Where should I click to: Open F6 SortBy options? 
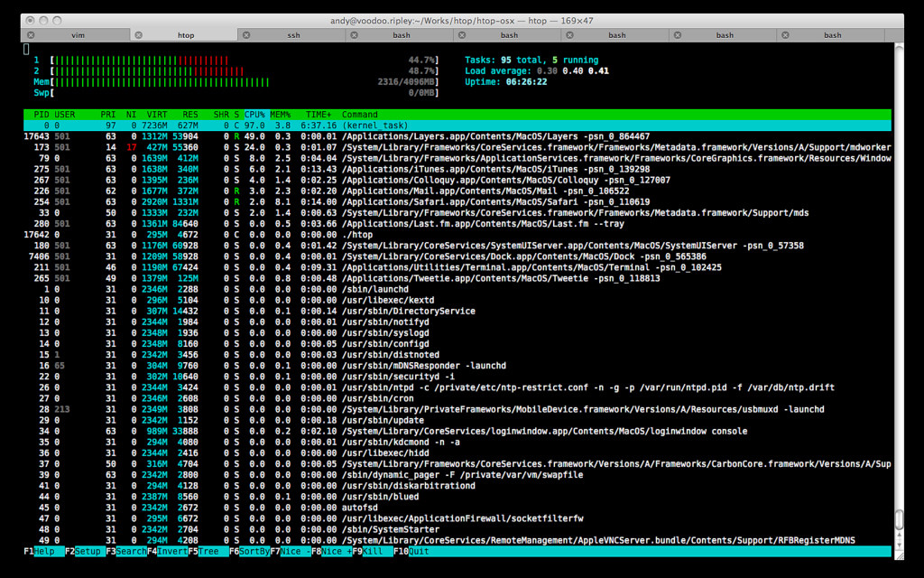(249, 552)
